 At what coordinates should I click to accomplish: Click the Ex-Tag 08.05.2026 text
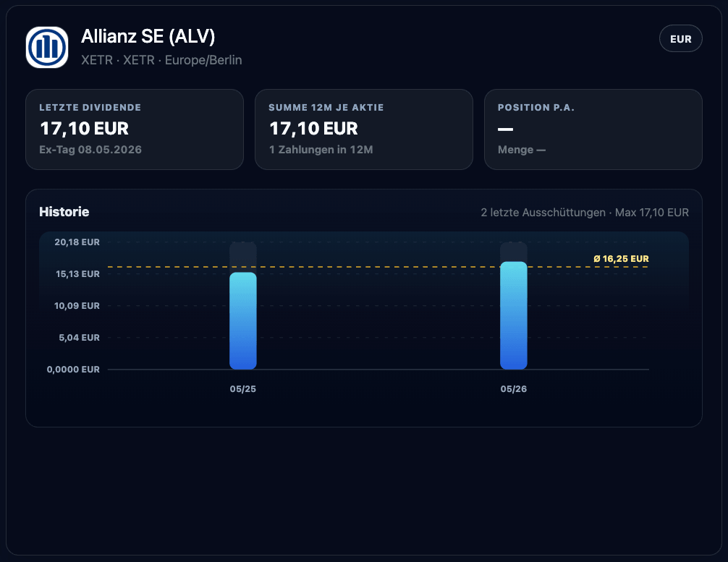click(x=90, y=150)
